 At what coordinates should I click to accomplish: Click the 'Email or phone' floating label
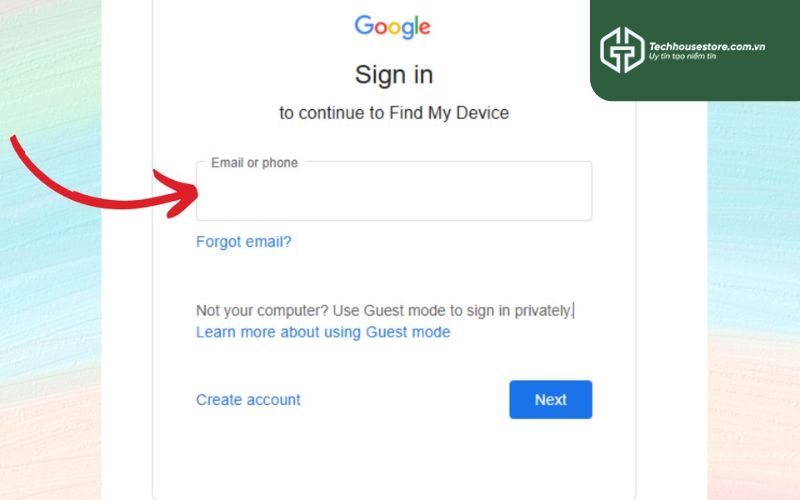click(254, 163)
